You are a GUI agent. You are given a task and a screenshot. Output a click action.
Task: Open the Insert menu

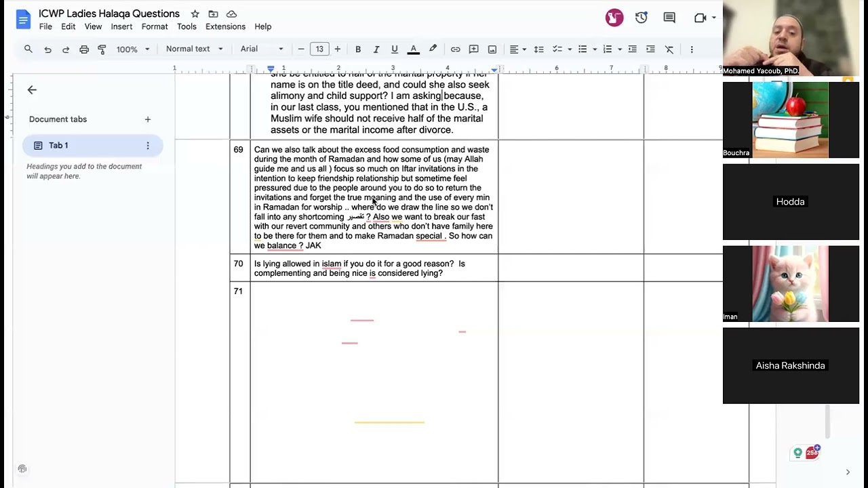[x=122, y=26]
